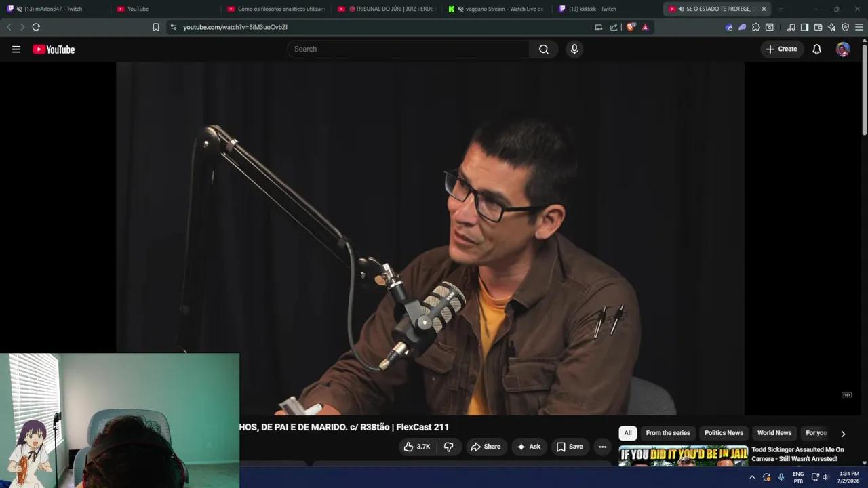Like the video with 3.7K thumbs up
Image resolution: width=868 pixels, height=488 pixels.
[417, 447]
